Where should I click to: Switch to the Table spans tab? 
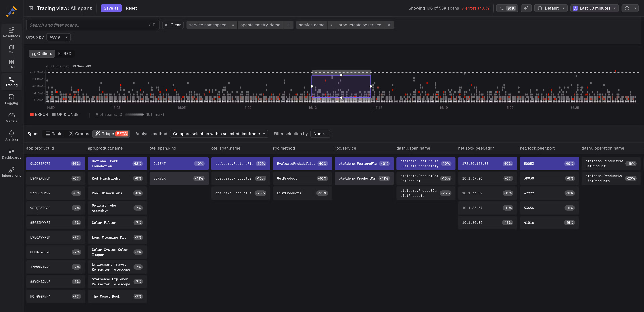click(x=54, y=134)
